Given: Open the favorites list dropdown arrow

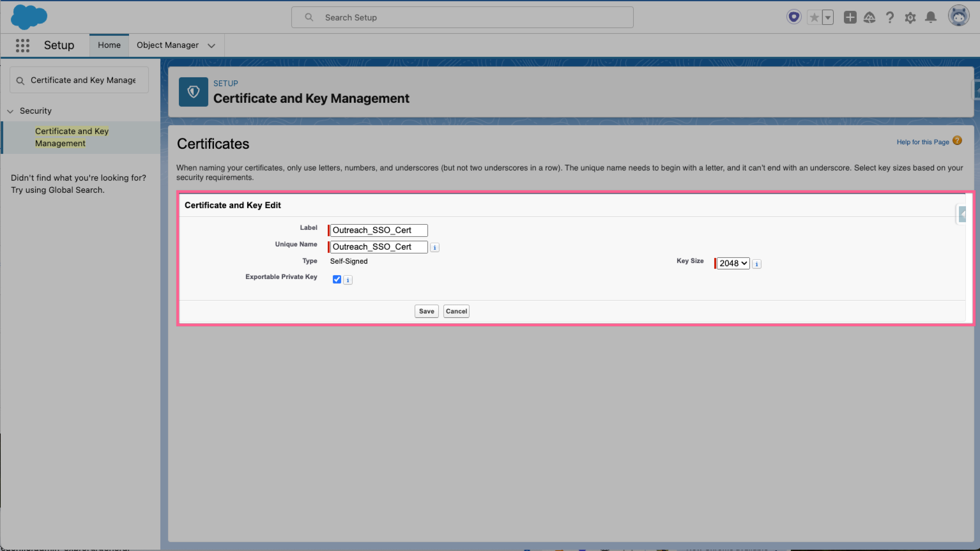Looking at the screenshot, I should 829,17.
